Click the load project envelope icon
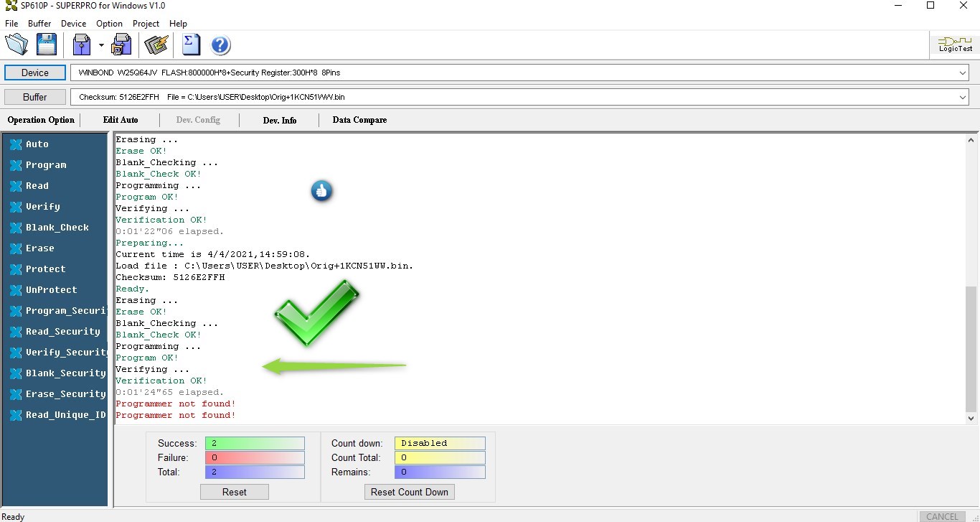 pos(82,45)
